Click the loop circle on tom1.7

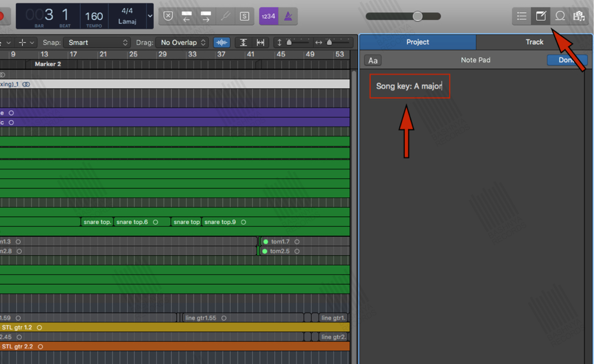click(297, 241)
